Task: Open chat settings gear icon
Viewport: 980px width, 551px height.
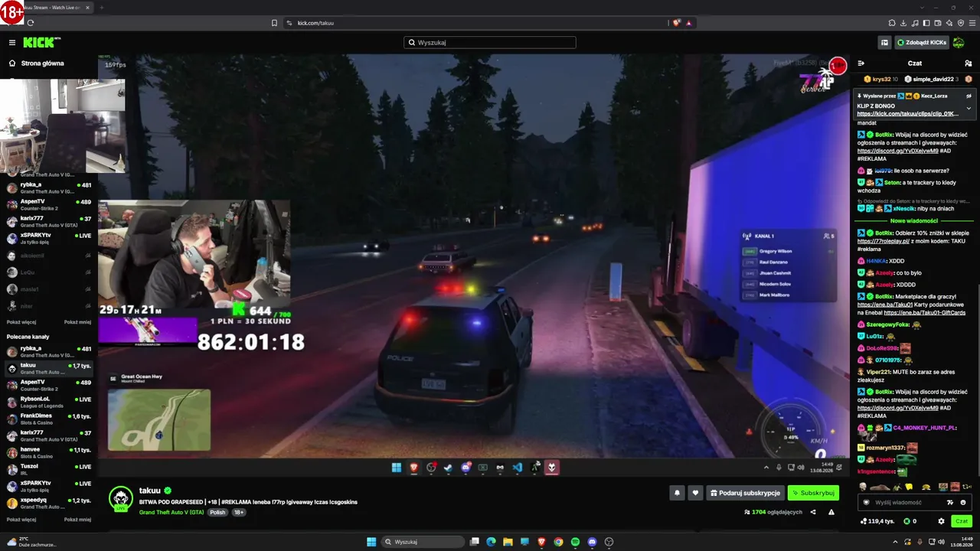Action: coord(941,521)
